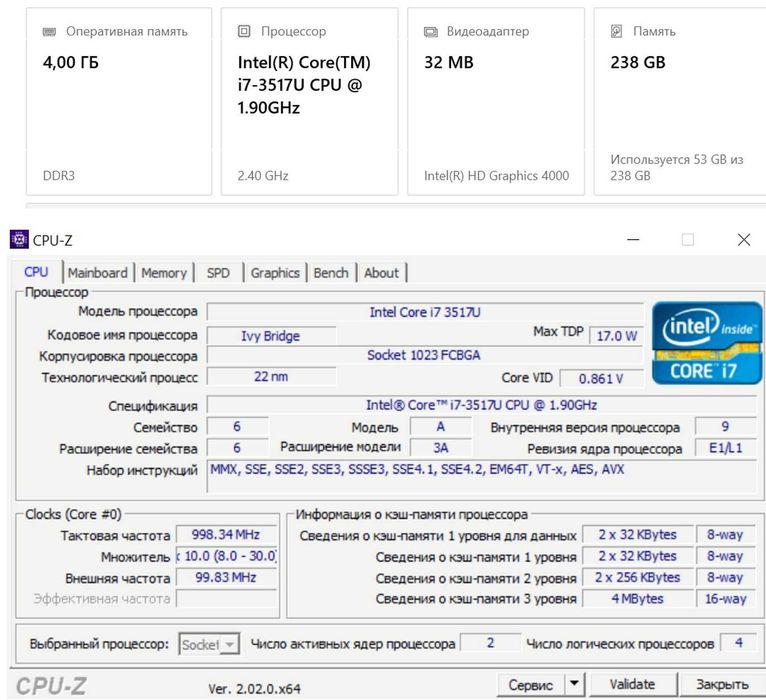Click the Validate button
This screenshot has width=766, height=700.
point(633,684)
